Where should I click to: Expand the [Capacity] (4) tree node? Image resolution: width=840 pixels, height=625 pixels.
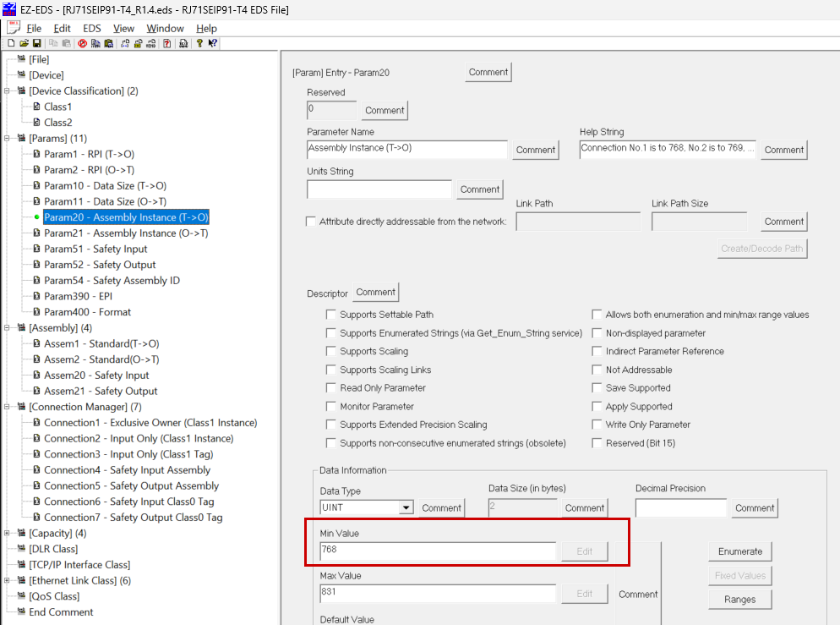click(7, 533)
